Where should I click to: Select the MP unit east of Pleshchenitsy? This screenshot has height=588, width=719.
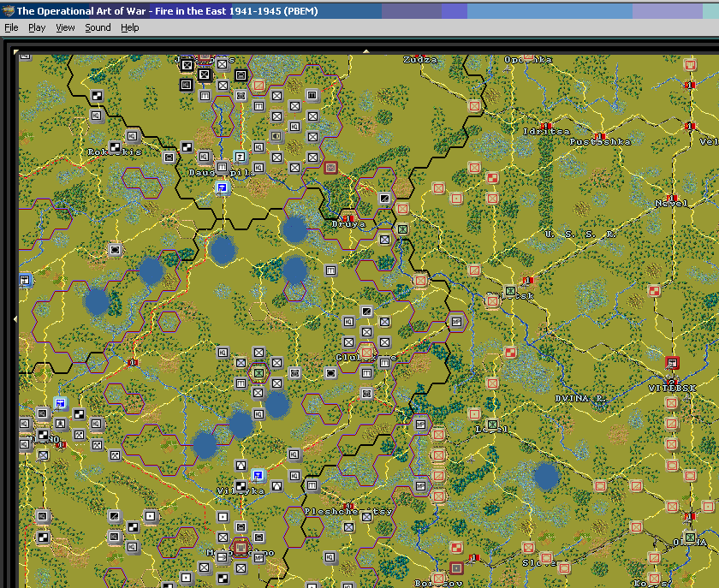[x=420, y=486]
